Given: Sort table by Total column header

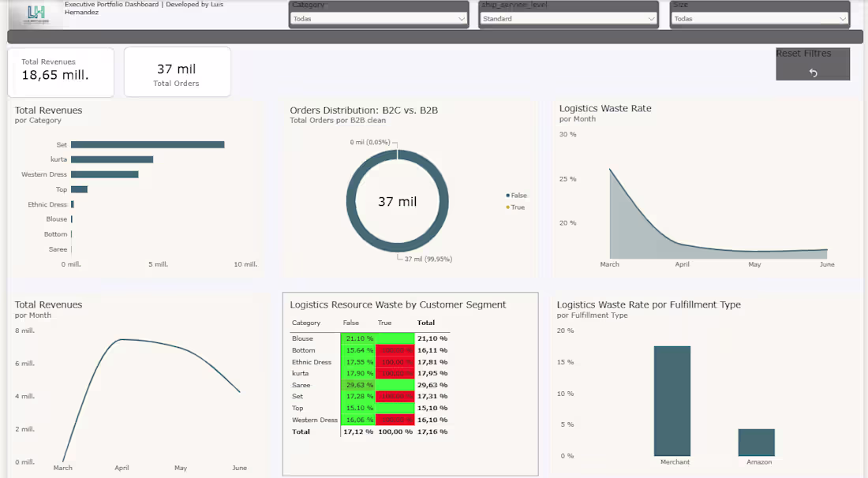Looking at the screenshot, I should pos(426,323).
